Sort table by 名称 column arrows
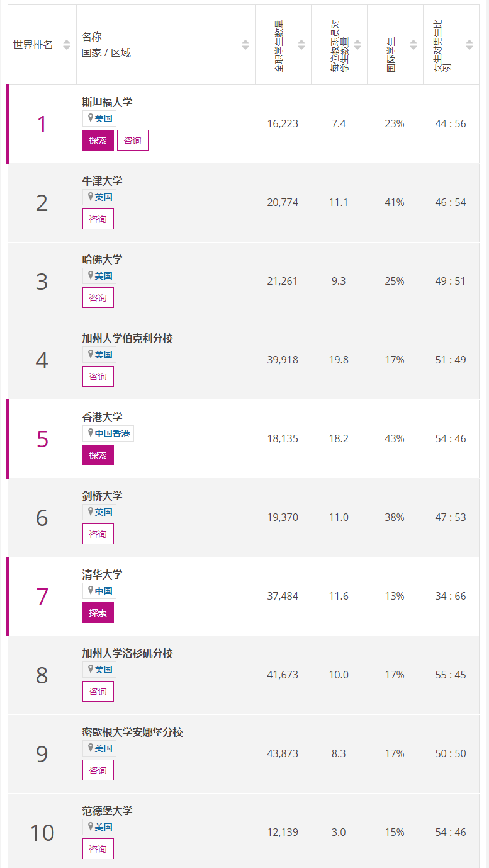Image resolution: width=489 pixels, height=868 pixels. pos(245,45)
